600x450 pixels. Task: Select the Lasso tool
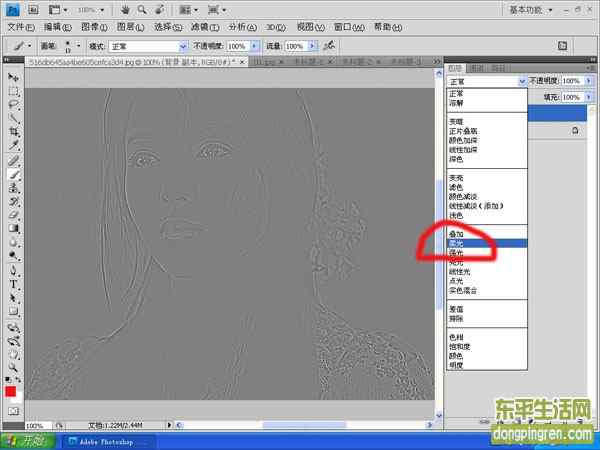pos(14,104)
